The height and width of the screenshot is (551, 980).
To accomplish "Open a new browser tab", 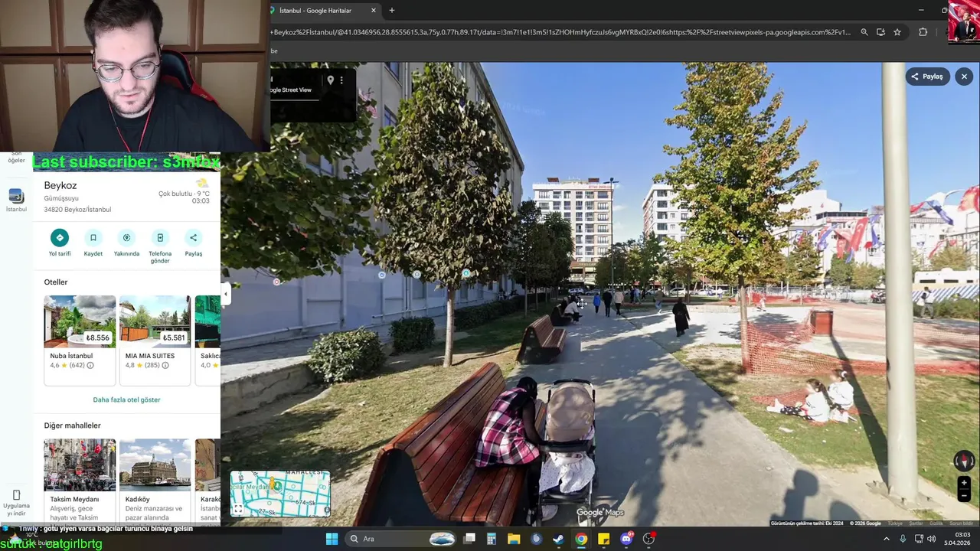I will pos(392,11).
